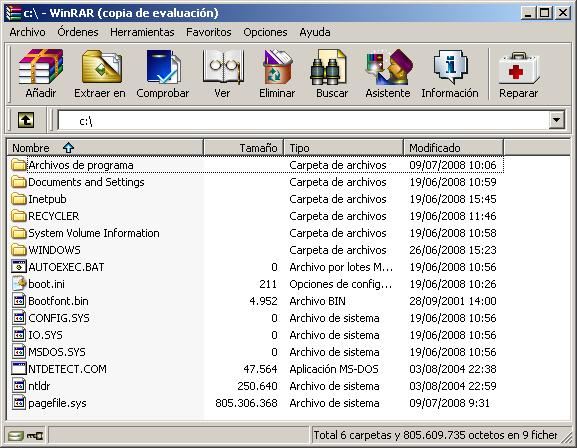Click the 211 size value of boot.ini

pos(268,284)
